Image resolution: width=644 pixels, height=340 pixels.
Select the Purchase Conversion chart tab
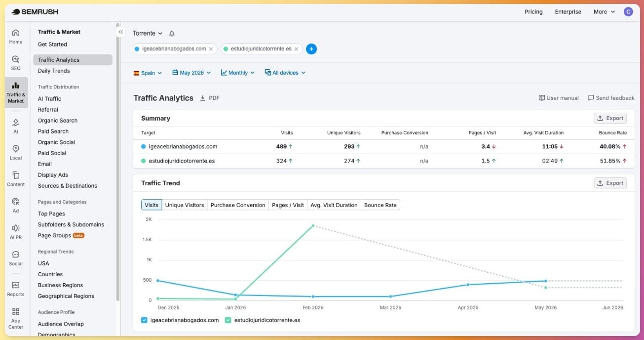point(238,205)
